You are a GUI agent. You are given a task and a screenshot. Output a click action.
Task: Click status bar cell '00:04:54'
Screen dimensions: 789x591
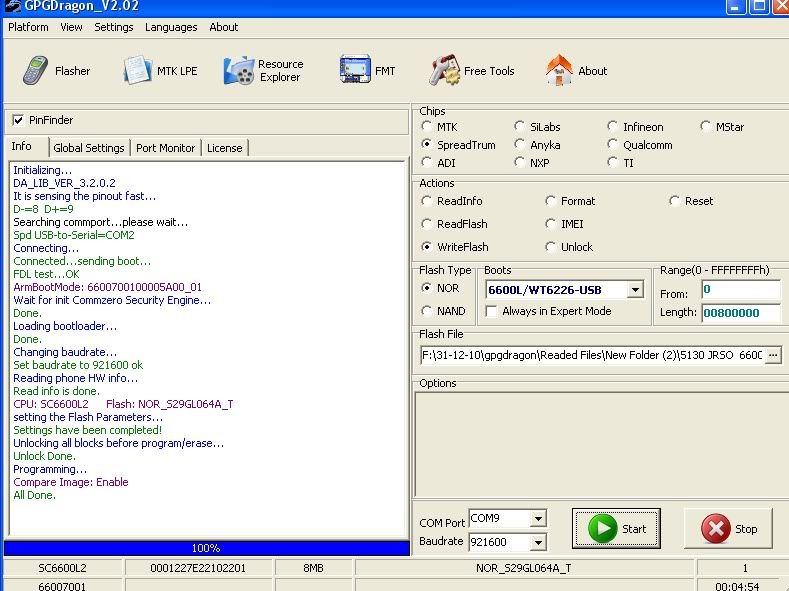tap(737, 586)
